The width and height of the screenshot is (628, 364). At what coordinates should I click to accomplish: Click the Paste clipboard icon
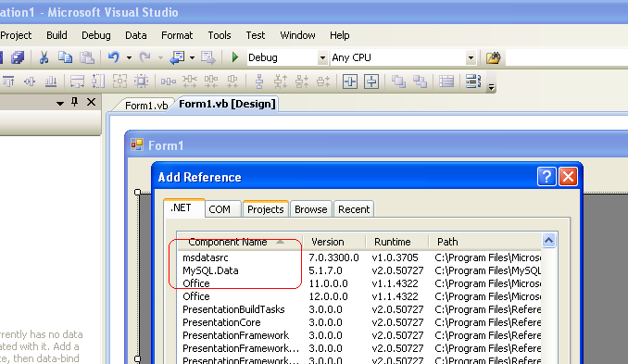pos(87,57)
